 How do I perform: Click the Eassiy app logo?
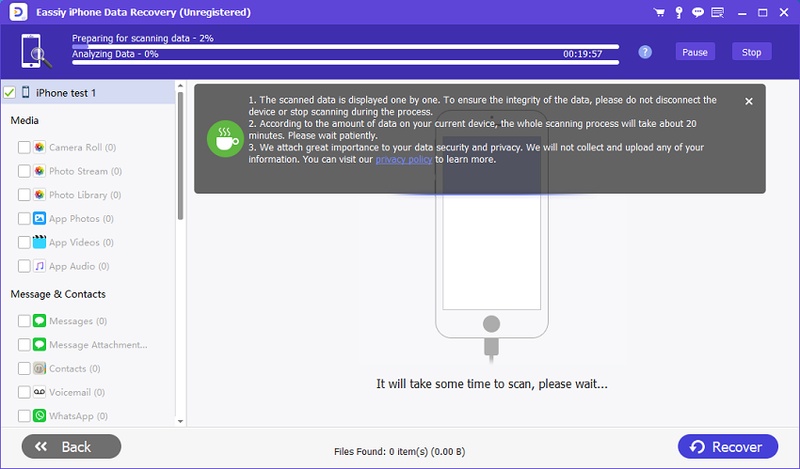click(18, 12)
